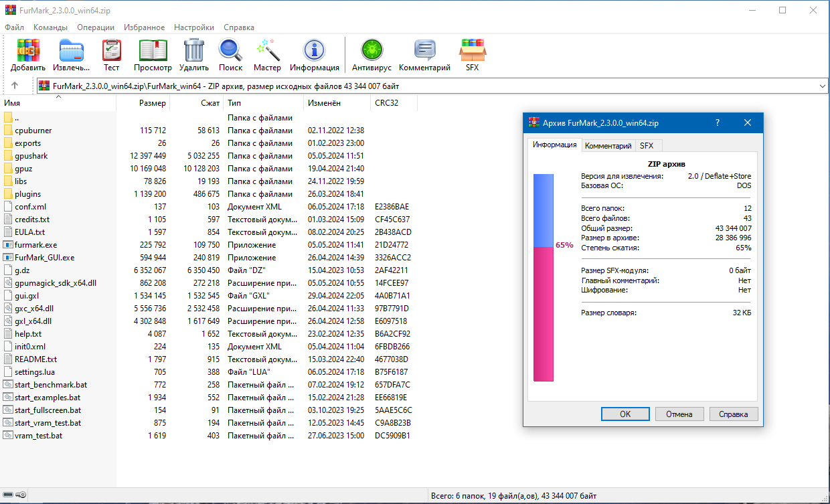Select the Информация tab in dialog
The image size is (830, 504).
tap(554, 145)
